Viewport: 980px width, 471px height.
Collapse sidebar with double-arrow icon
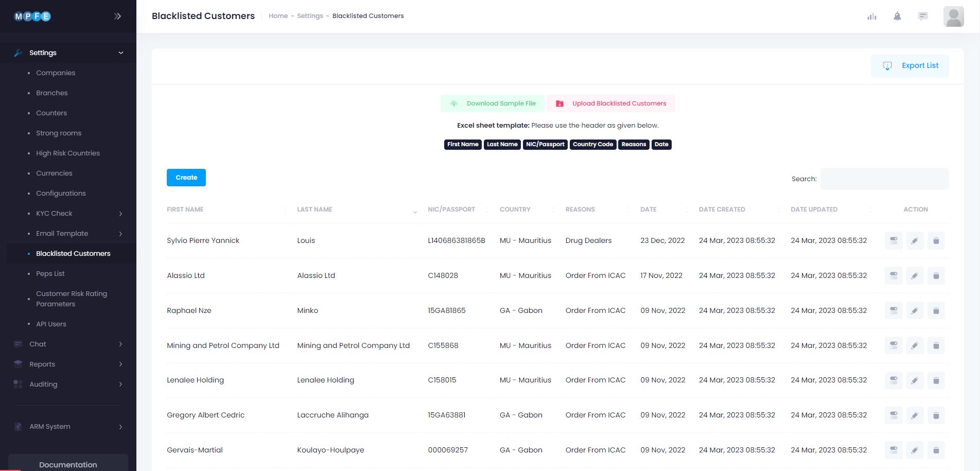[117, 16]
